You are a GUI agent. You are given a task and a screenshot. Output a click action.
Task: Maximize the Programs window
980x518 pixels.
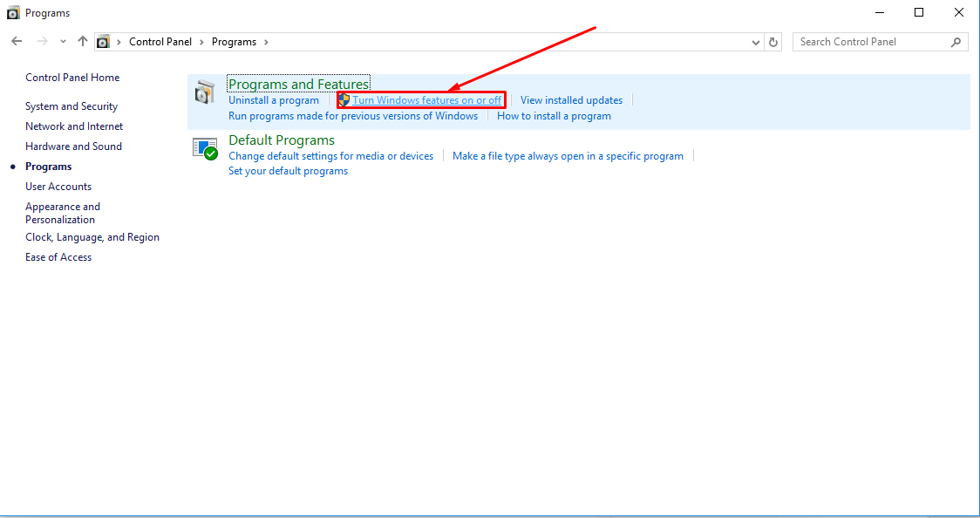click(x=919, y=12)
